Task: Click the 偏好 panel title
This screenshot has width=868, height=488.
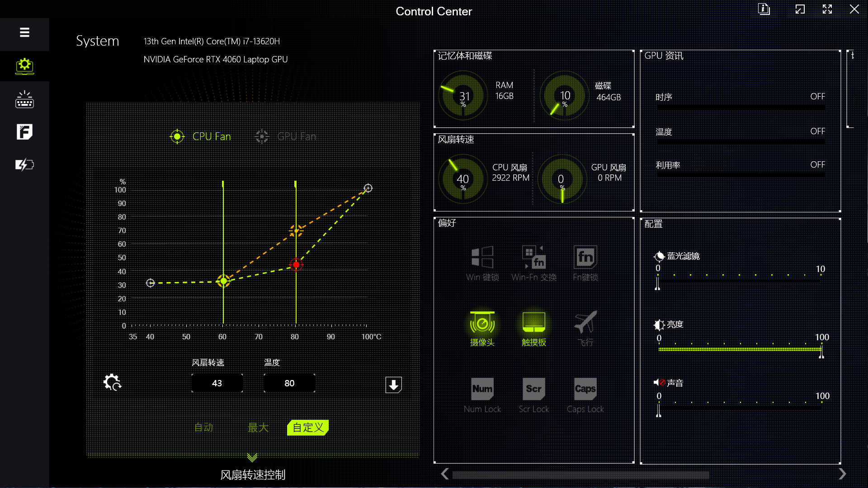Action: coord(447,223)
